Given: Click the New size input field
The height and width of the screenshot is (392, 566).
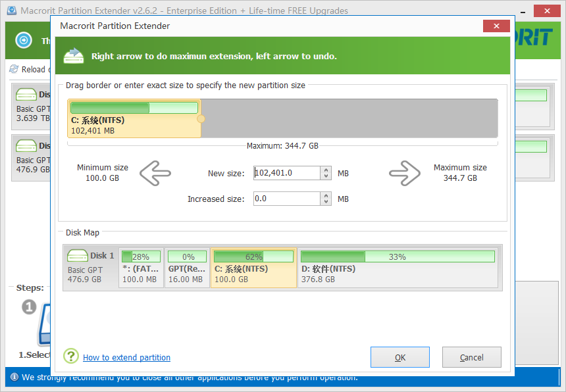Looking at the screenshot, I should [287, 173].
